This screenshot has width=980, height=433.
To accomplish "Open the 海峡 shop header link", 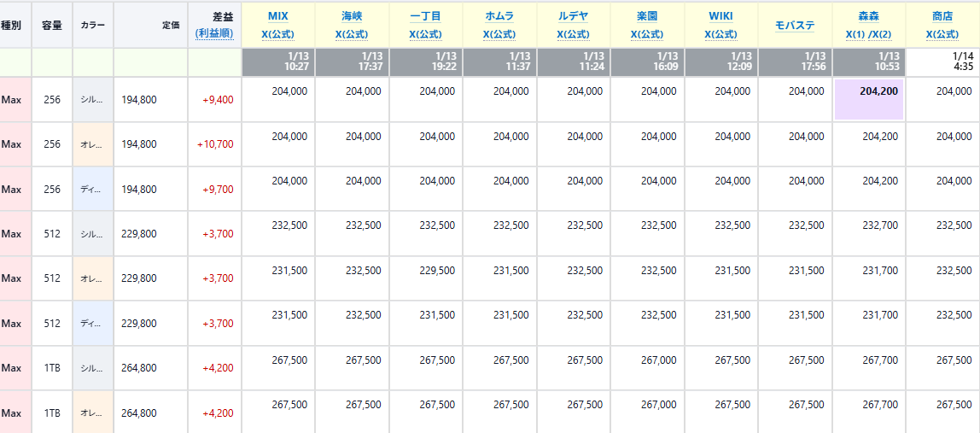I will point(352,16).
